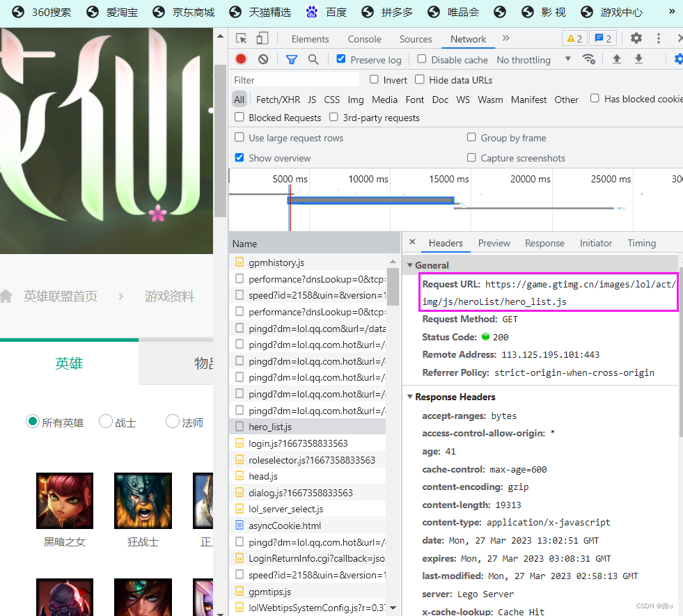Collapse the Response Headers section
The width and height of the screenshot is (683, 616).
coord(409,397)
